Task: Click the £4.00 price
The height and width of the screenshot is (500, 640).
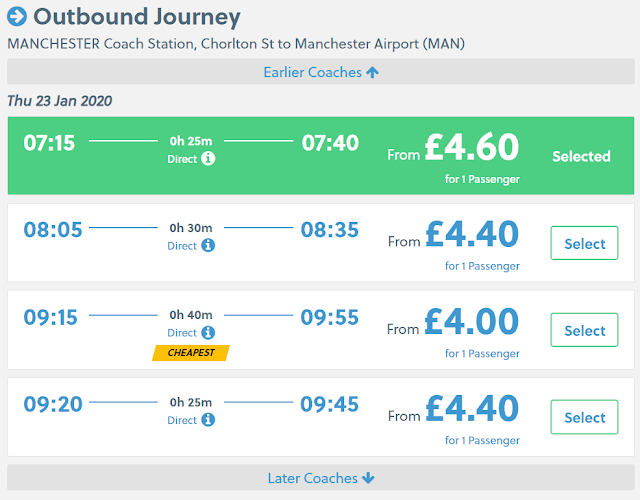Action: click(471, 321)
